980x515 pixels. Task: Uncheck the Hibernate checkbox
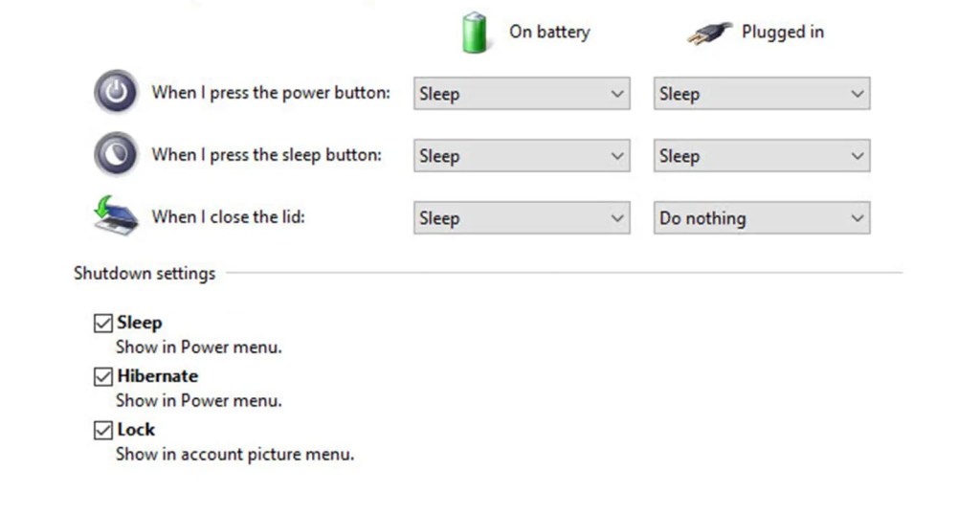tap(103, 377)
